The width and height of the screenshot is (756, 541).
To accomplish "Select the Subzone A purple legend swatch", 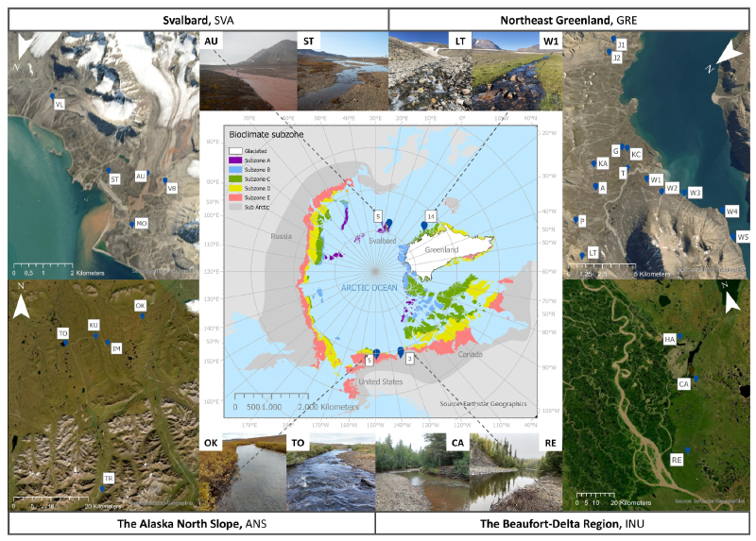I will 235,160.
